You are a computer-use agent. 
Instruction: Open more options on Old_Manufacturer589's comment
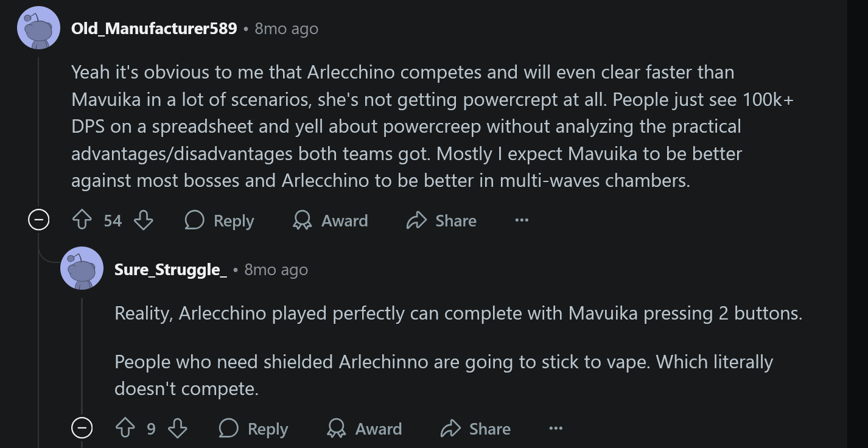tap(522, 220)
